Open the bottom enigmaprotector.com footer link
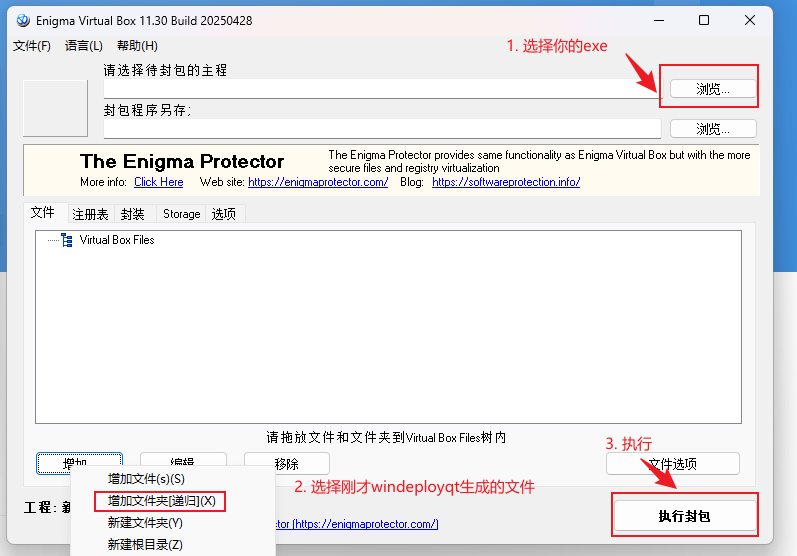 point(357,523)
